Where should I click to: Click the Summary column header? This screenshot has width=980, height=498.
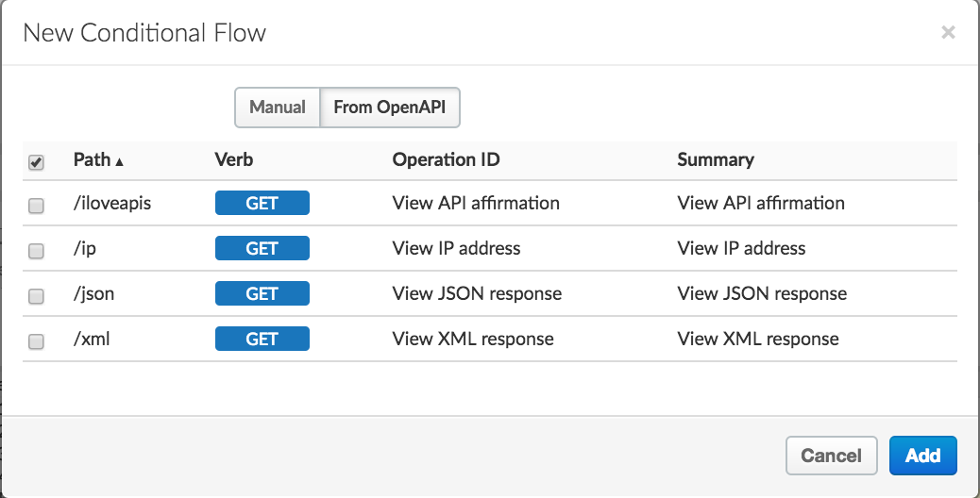(715, 159)
